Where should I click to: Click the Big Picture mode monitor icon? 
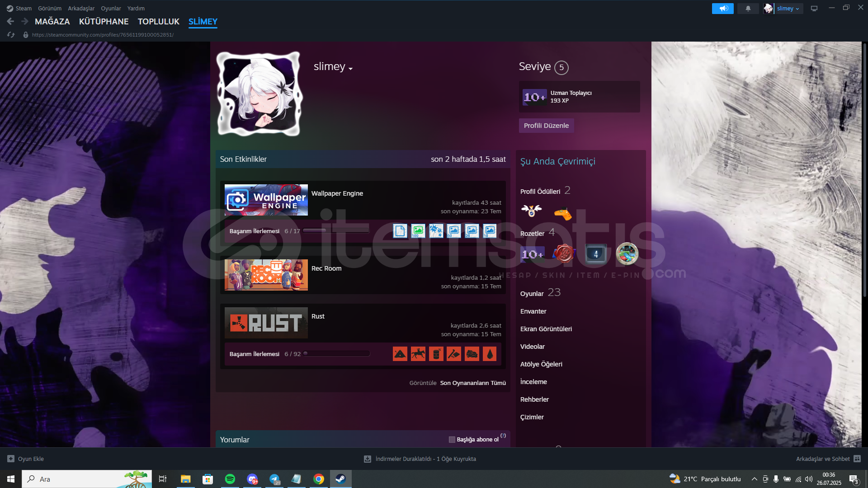814,9
